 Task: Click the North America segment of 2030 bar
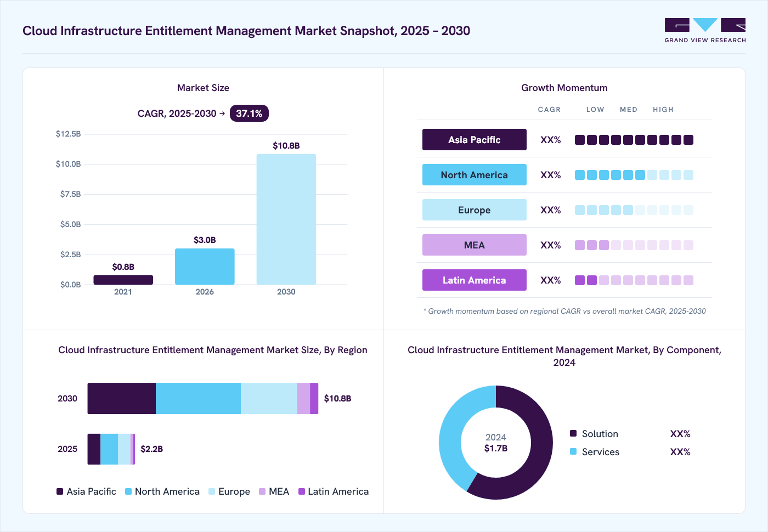(198, 398)
